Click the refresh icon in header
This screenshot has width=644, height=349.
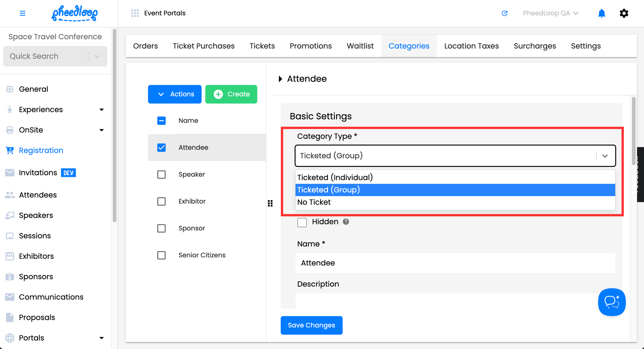pos(505,13)
